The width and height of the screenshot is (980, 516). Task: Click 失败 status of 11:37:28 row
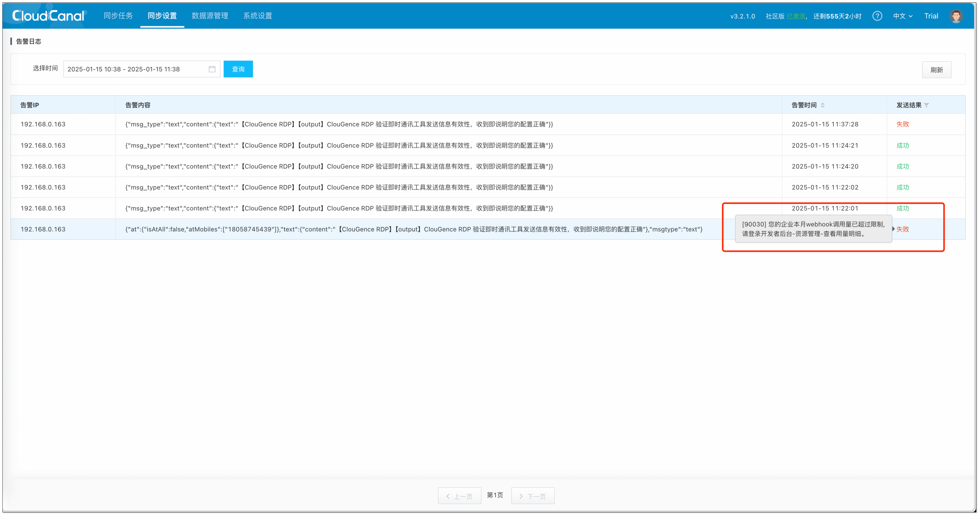[x=902, y=124]
